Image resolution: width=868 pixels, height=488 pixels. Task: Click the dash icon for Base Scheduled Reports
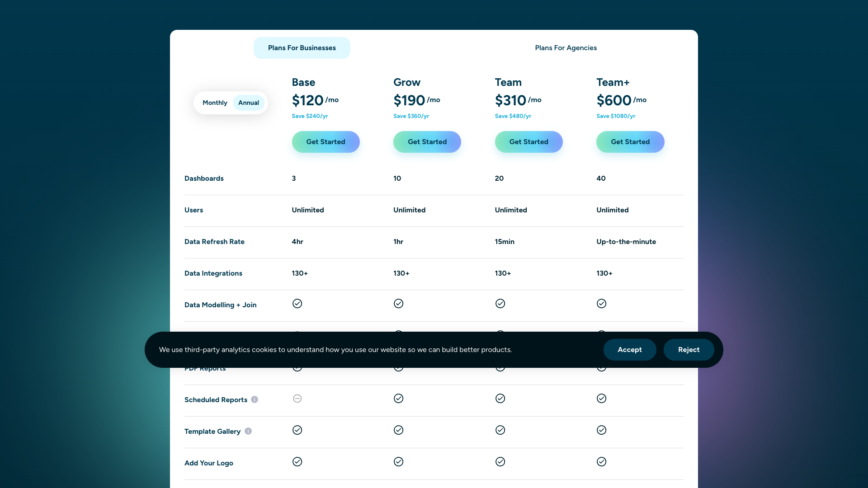coord(297,398)
